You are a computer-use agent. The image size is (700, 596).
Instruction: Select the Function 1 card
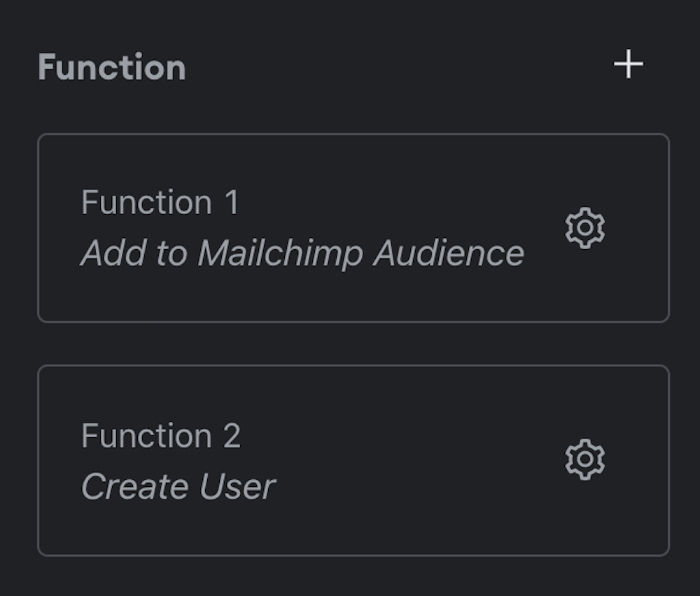pos(353,228)
